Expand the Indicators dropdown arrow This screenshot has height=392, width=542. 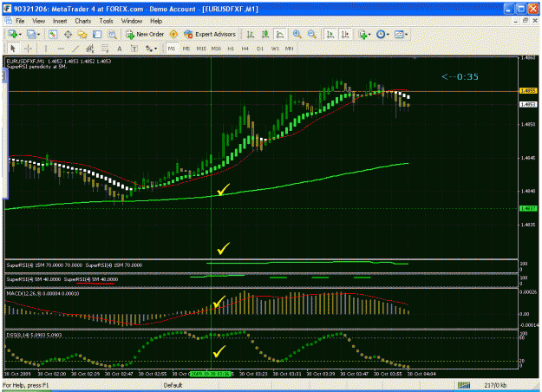[369, 35]
